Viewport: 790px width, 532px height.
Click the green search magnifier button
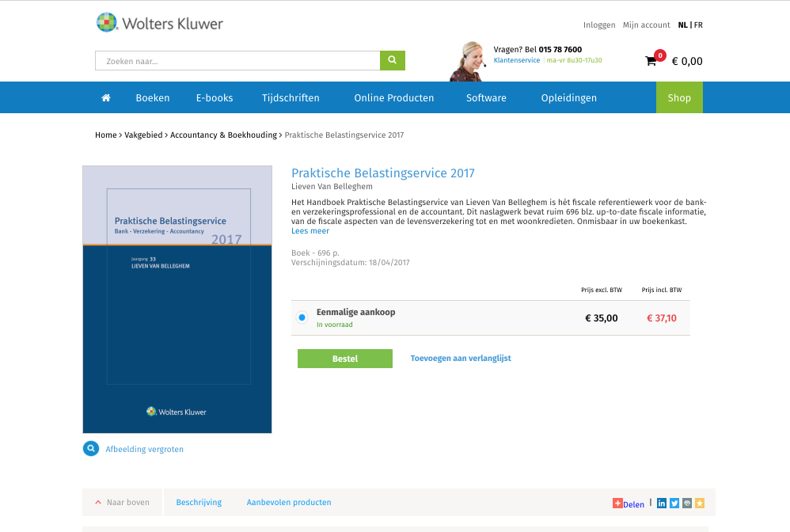[x=393, y=61]
